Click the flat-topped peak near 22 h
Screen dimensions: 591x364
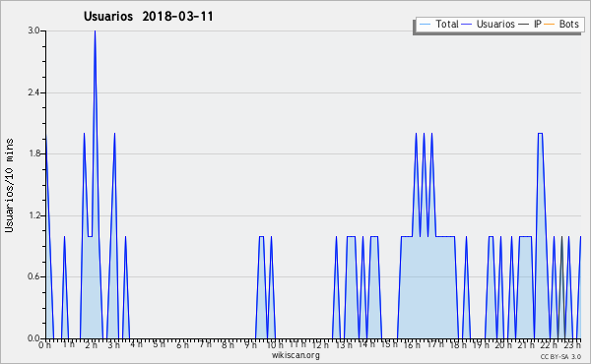click(x=540, y=134)
